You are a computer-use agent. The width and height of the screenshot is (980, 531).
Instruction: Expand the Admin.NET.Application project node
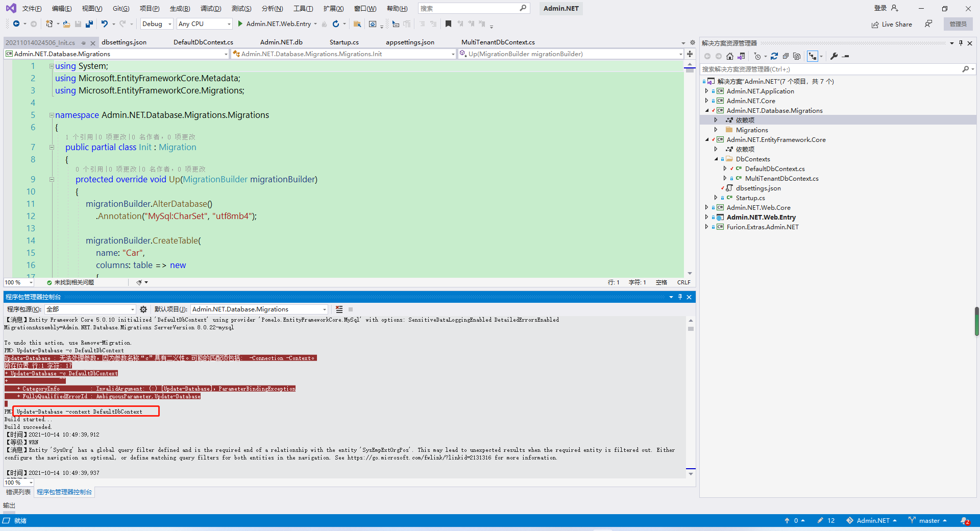pos(707,91)
